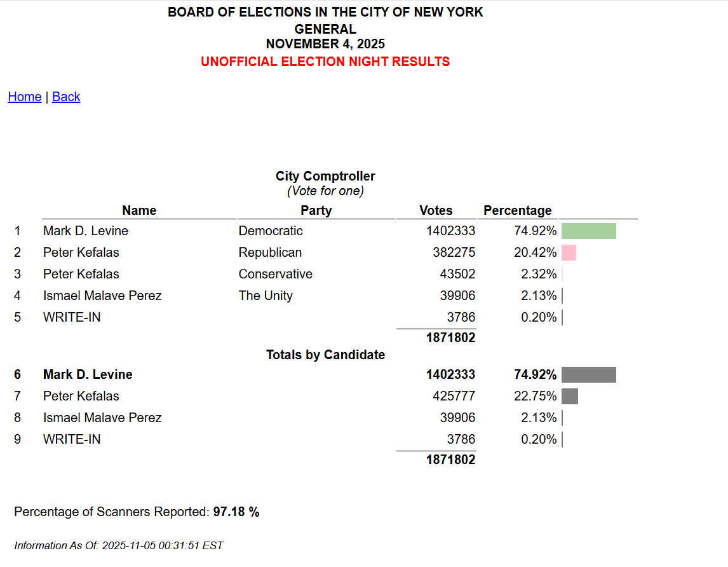Screen dimensions: 728x567
Task: Click the Conservative party cell
Action: pyautogui.click(x=275, y=274)
